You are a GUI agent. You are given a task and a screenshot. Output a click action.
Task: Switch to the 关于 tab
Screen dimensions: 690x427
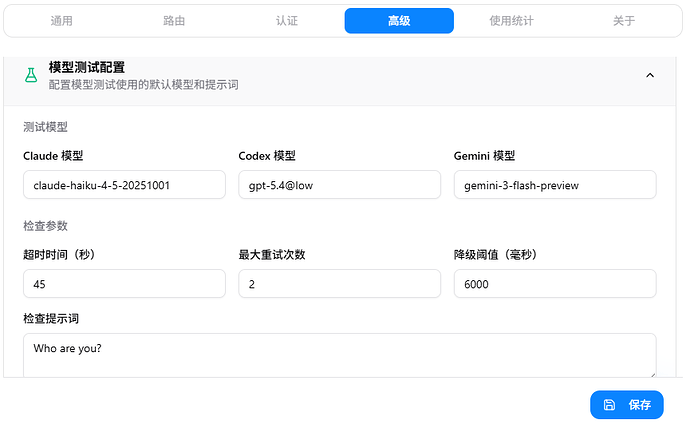(x=624, y=21)
